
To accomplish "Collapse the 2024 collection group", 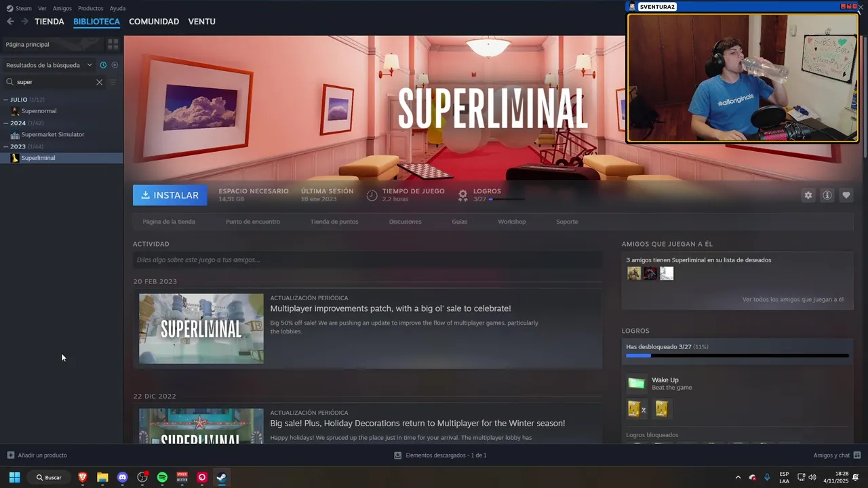I will 6,123.
